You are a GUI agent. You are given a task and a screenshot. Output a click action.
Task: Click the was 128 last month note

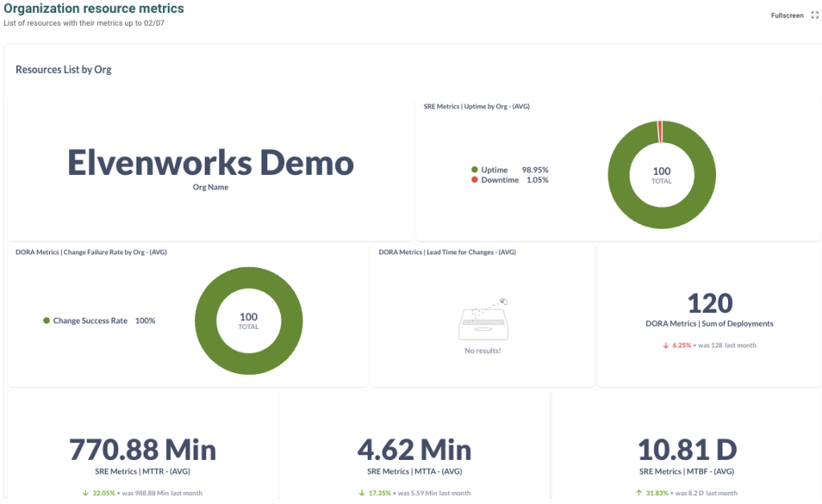[727, 345]
